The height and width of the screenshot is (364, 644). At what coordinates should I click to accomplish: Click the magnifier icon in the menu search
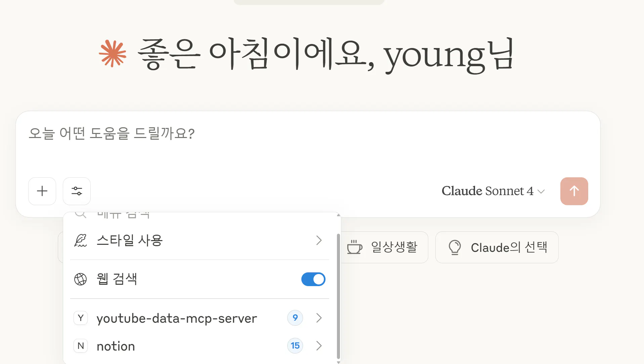pyautogui.click(x=80, y=214)
